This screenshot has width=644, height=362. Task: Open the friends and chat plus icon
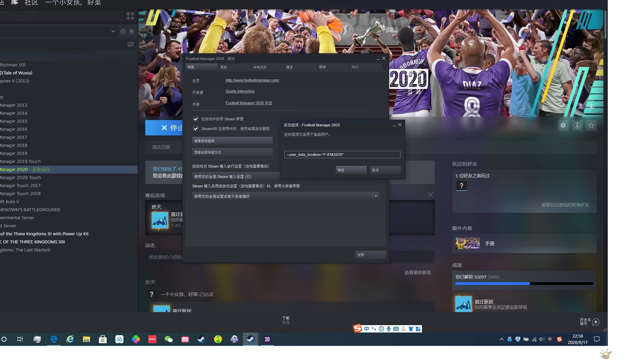click(596, 322)
